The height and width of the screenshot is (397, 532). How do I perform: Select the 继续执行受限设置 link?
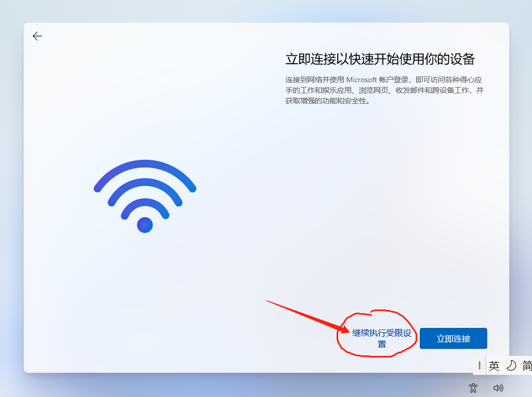[x=382, y=338]
